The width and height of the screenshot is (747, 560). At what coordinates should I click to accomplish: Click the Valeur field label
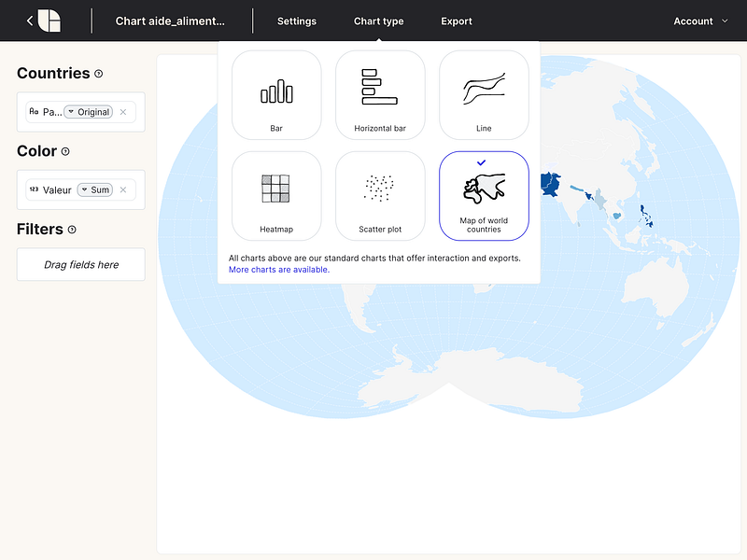pyautogui.click(x=57, y=190)
